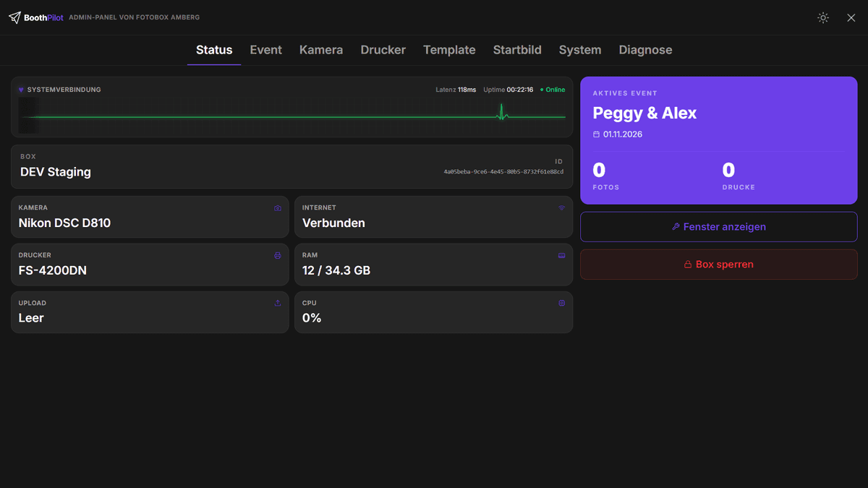Click the camera icon in Kamera card
Image resolution: width=868 pixels, height=488 pixels.
click(x=278, y=207)
